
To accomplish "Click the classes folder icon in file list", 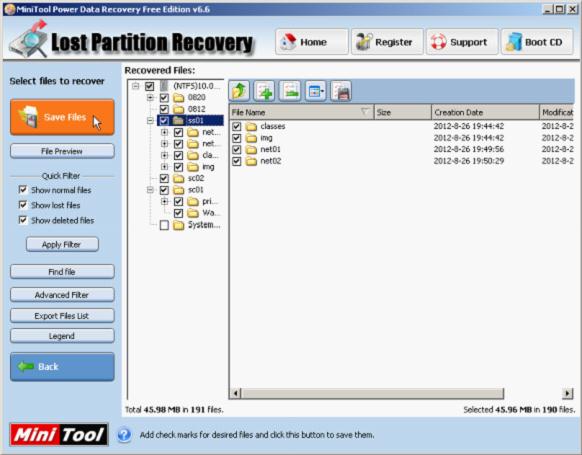I will (252, 127).
